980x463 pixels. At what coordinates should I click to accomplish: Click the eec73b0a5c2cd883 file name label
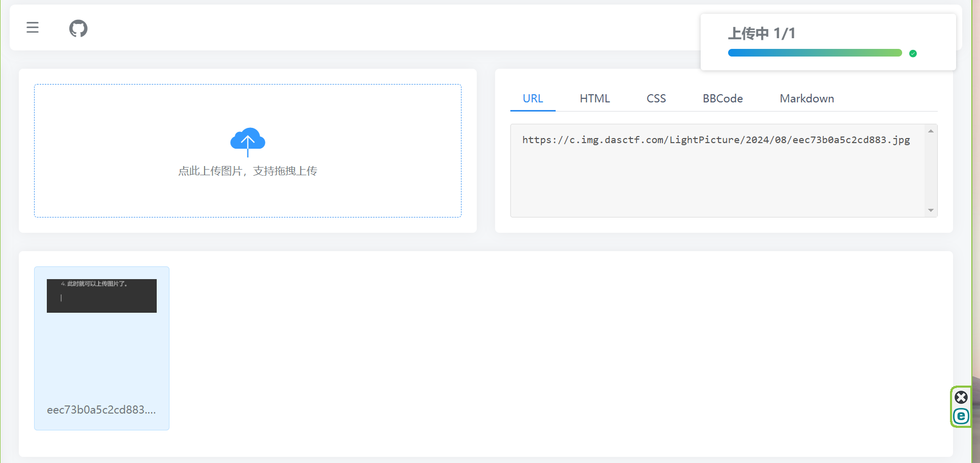point(101,410)
